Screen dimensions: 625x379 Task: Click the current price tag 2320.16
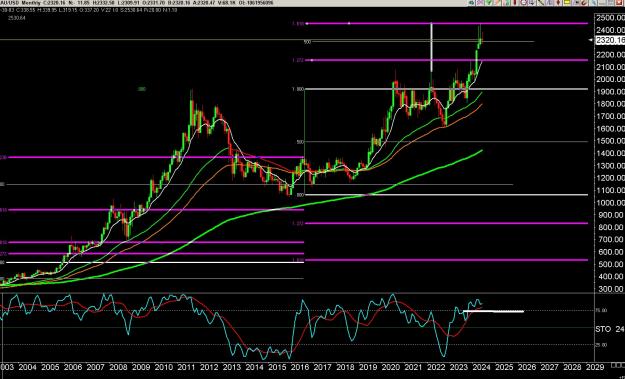[610, 40]
